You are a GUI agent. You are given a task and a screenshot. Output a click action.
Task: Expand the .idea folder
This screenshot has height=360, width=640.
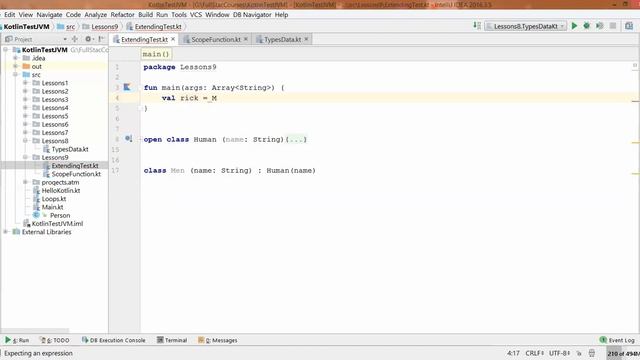16,58
